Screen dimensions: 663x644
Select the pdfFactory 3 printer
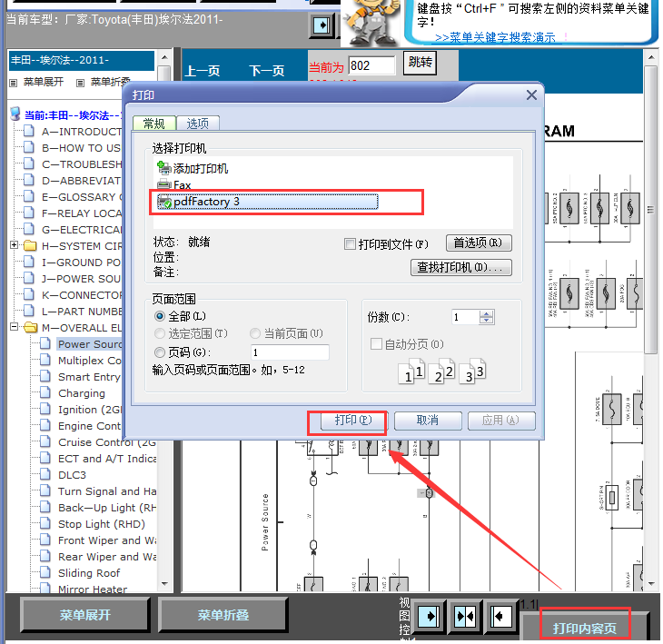pos(267,202)
